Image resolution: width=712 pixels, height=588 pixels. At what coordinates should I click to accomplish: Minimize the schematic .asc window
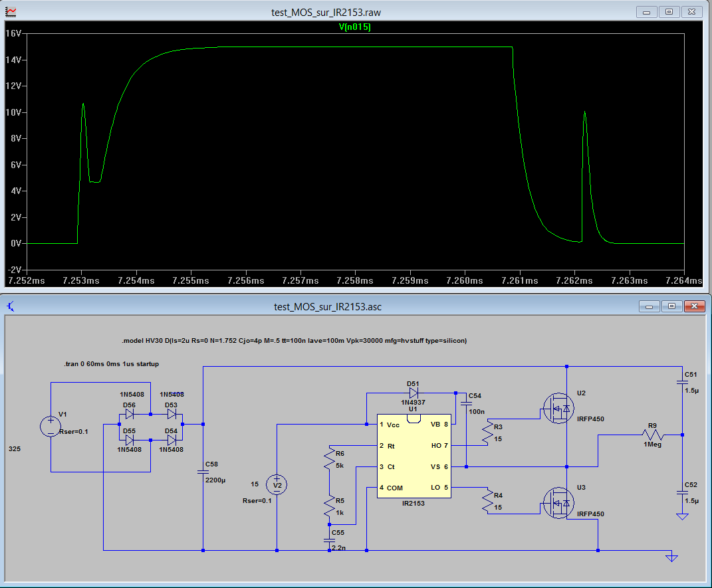point(648,306)
